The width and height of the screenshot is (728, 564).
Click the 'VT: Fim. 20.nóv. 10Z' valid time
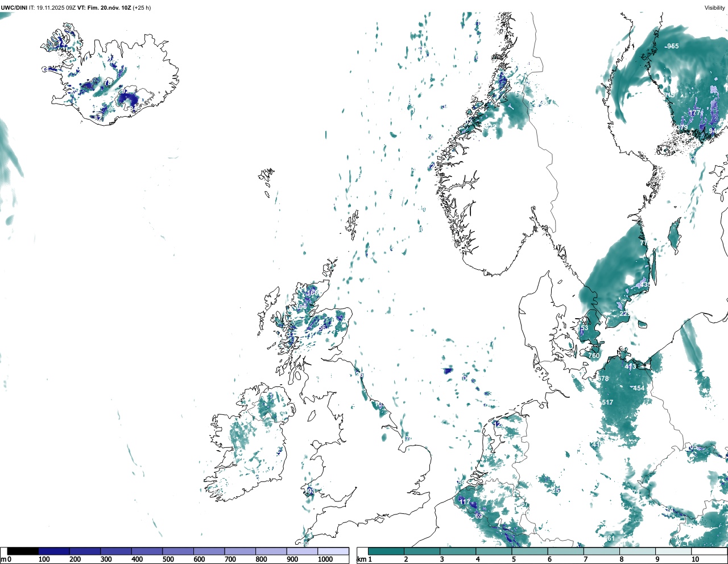coord(104,8)
